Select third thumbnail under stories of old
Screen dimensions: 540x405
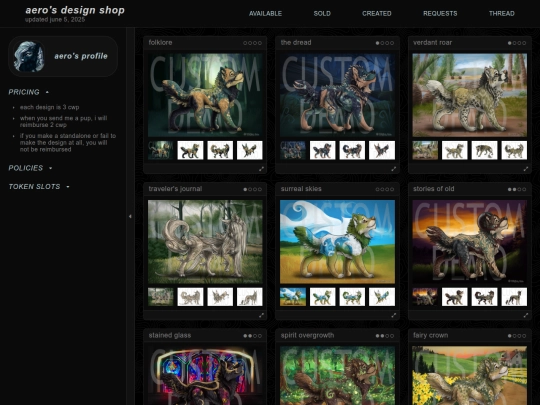484,297
